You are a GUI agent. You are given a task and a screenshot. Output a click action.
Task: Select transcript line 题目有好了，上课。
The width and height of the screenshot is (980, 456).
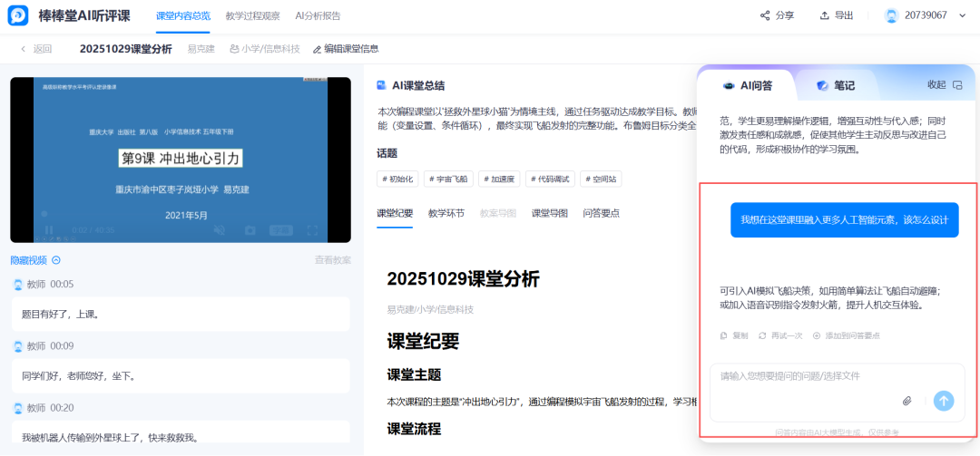[x=181, y=315]
